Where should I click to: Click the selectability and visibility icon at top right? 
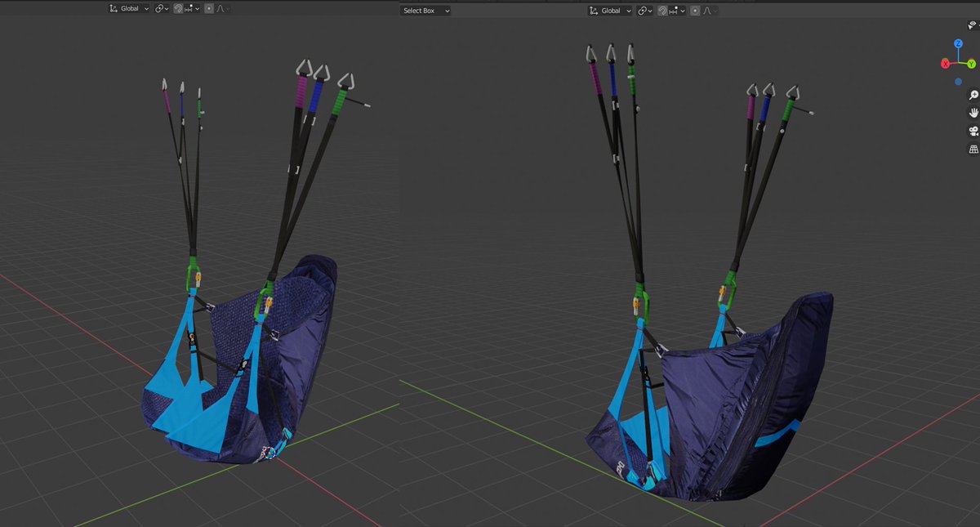coord(972,25)
